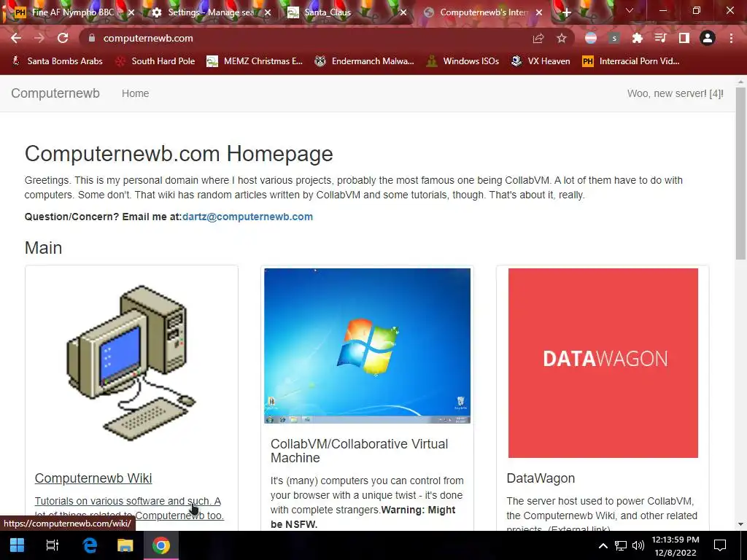Open the Extensions puzzle piece menu
This screenshot has width=747, height=560.
point(637,38)
